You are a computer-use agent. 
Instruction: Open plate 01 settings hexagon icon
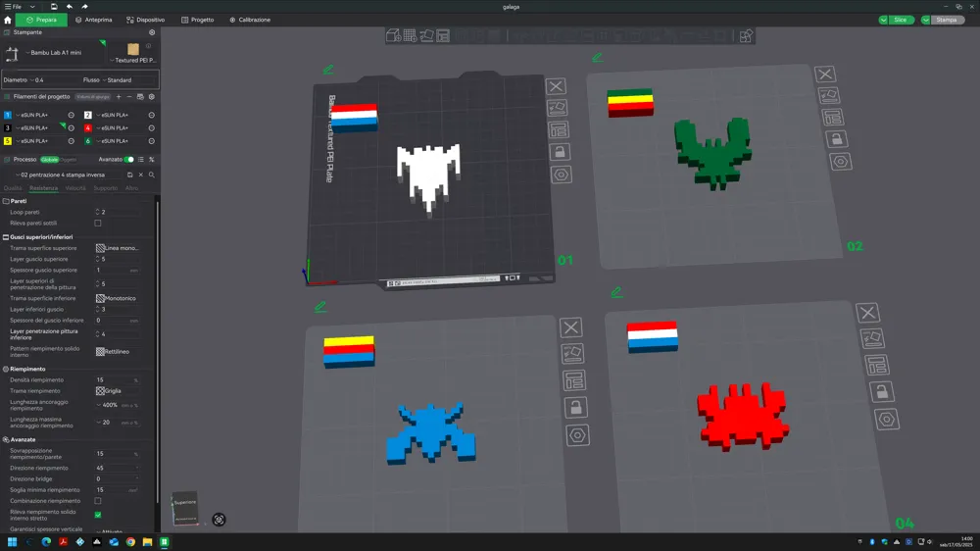tap(562, 175)
